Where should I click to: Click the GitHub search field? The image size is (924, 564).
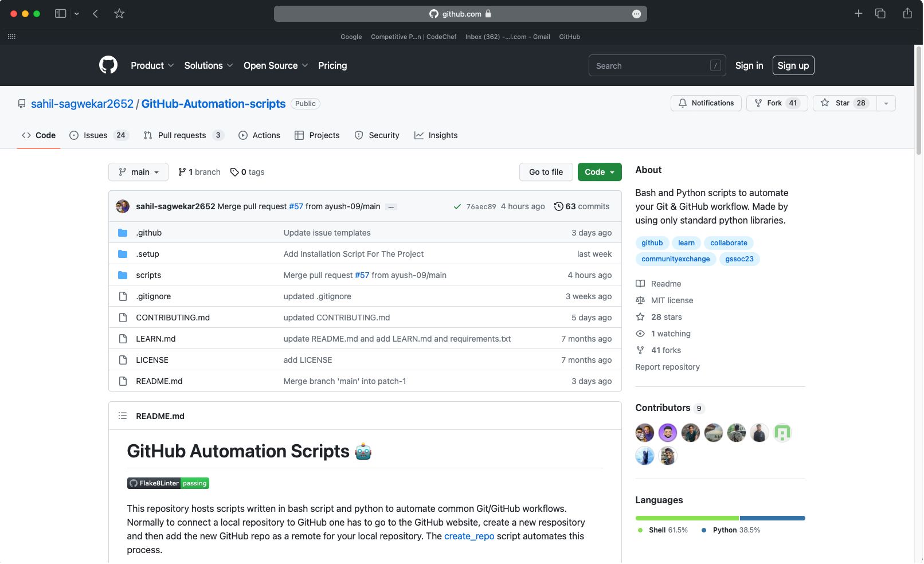[x=657, y=65]
